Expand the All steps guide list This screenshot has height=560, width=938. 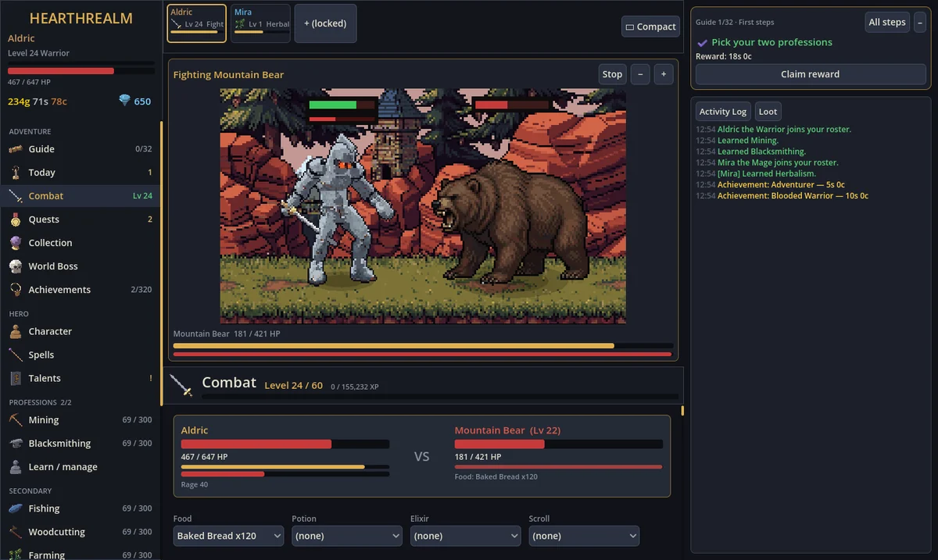pos(887,22)
